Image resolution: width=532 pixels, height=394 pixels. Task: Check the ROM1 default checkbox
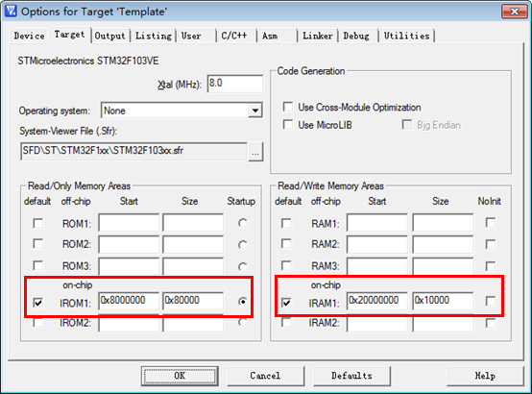pos(38,223)
